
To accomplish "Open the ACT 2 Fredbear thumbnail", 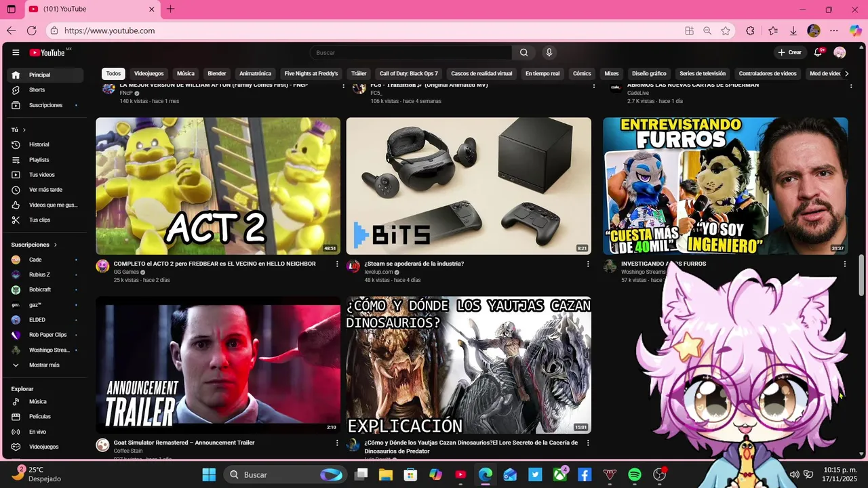I will [x=218, y=186].
